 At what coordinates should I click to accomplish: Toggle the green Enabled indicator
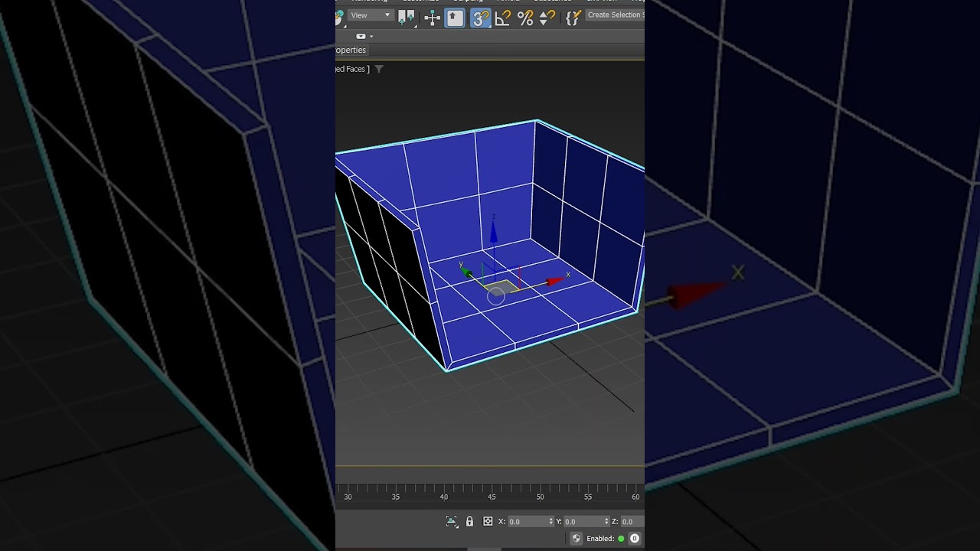621,539
